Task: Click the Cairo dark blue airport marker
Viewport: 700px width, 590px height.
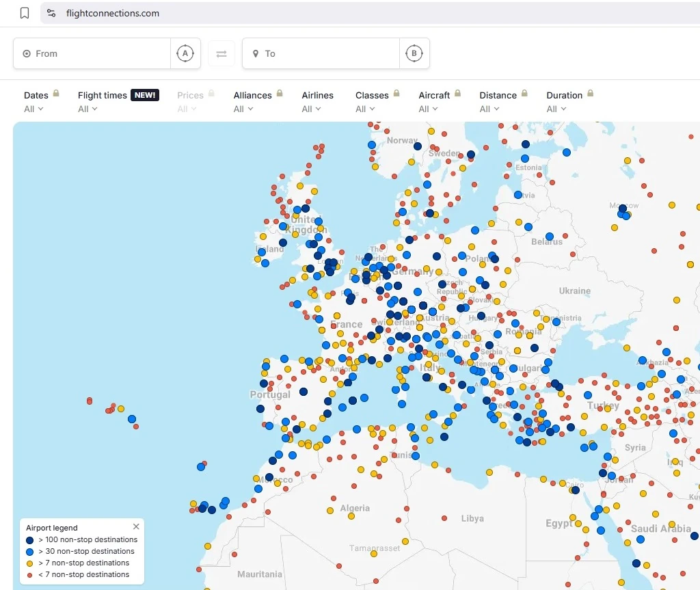Action: coord(576,490)
